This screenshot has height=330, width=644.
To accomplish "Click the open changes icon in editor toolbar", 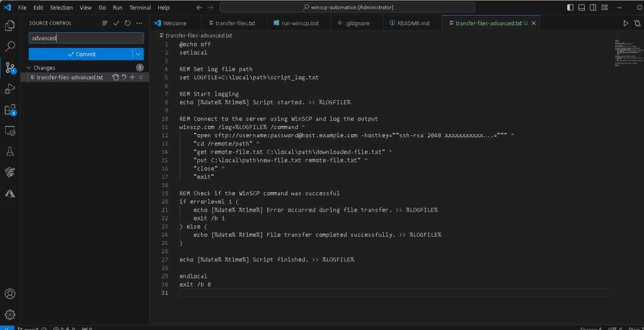I will pos(637,23).
